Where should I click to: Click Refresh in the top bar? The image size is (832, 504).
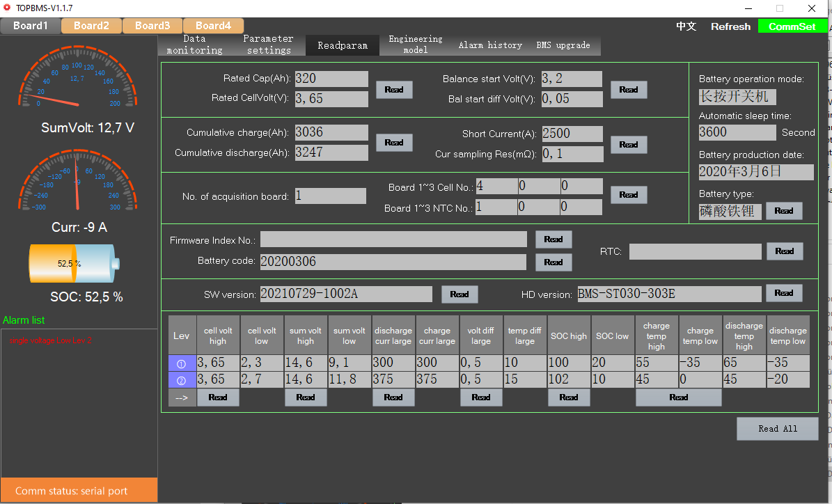(x=730, y=26)
